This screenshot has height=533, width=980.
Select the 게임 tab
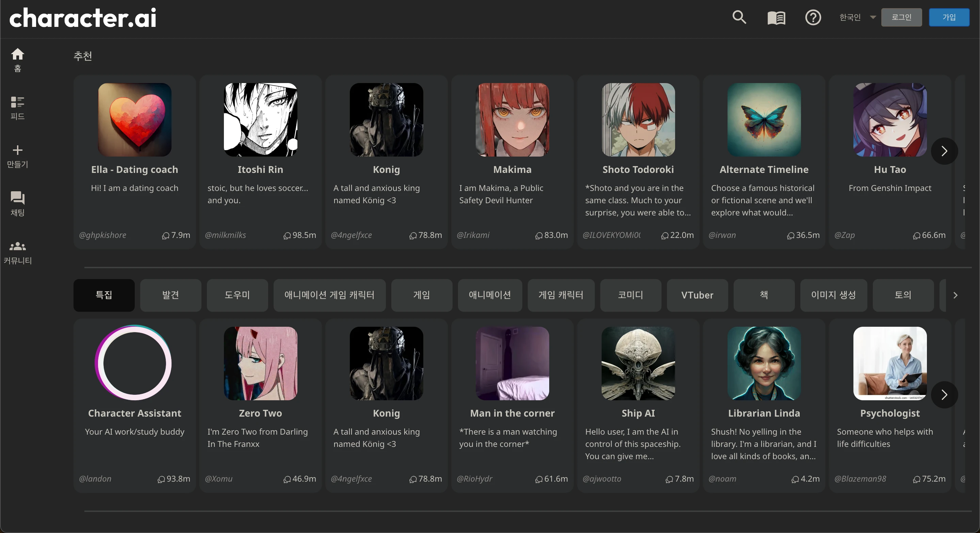(422, 295)
